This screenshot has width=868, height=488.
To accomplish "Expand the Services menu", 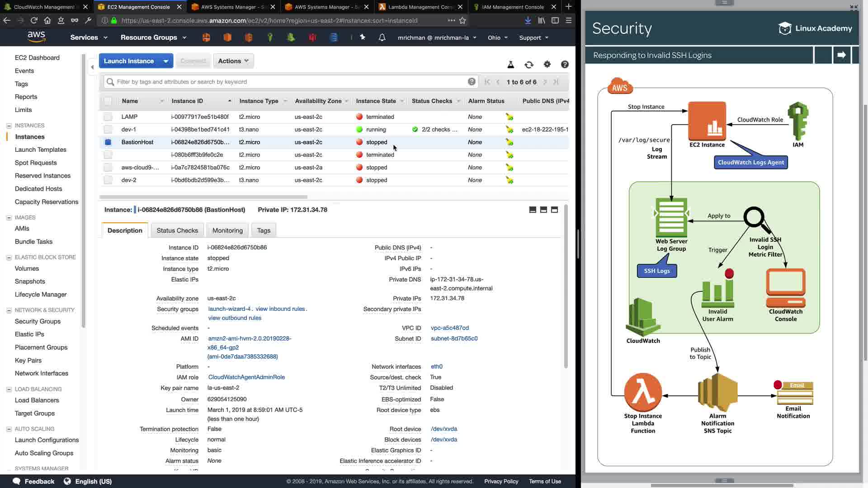I will [x=89, y=38].
